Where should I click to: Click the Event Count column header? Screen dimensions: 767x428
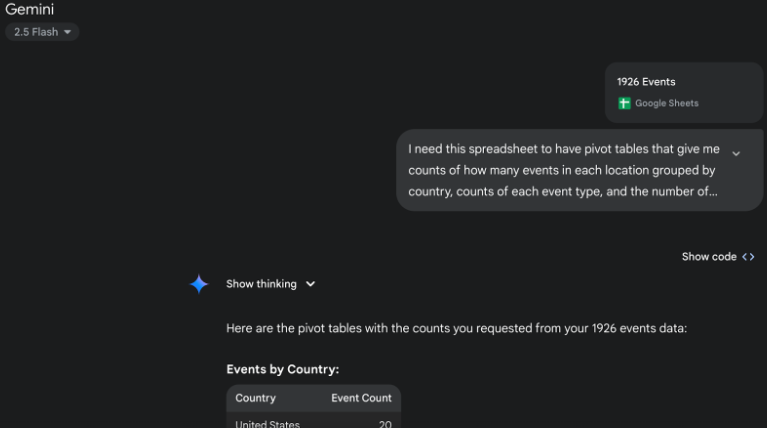[361, 398]
